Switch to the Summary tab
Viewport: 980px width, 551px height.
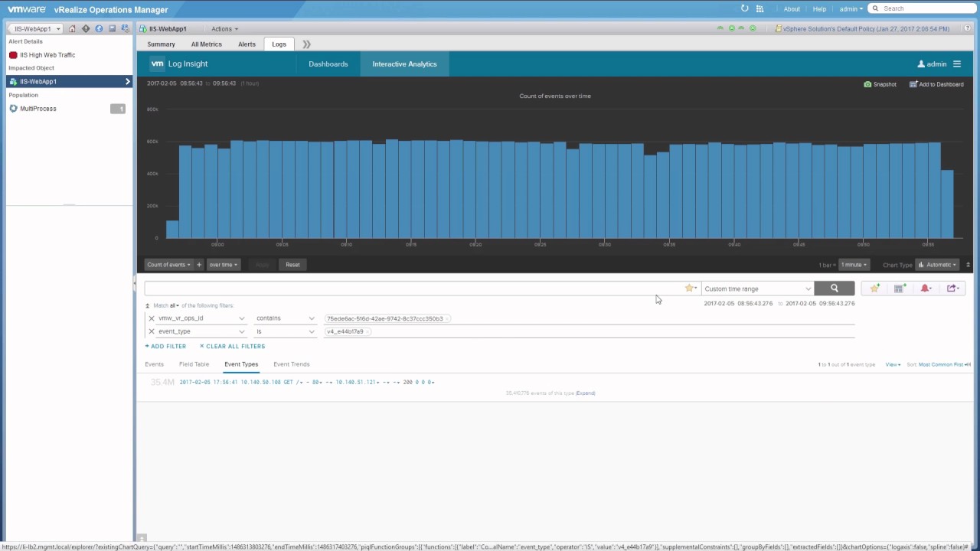coord(161,44)
